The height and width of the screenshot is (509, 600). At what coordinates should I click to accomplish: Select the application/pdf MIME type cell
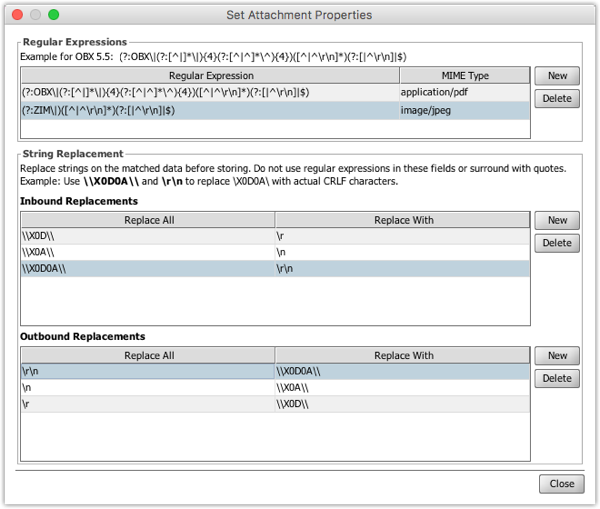pyautogui.click(x=463, y=93)
